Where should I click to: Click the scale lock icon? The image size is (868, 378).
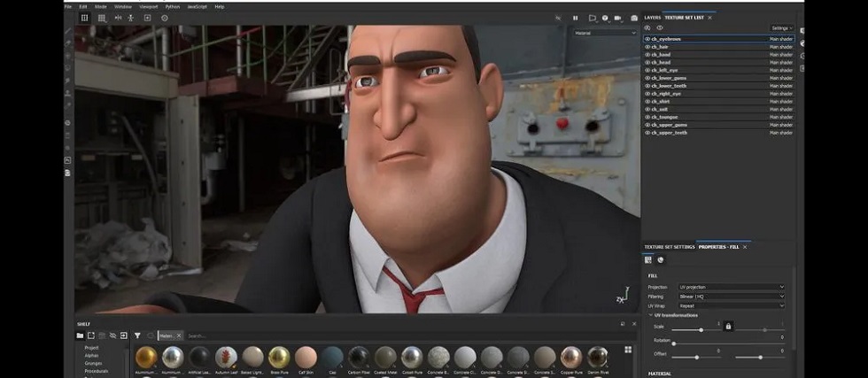tap(728, 327)
